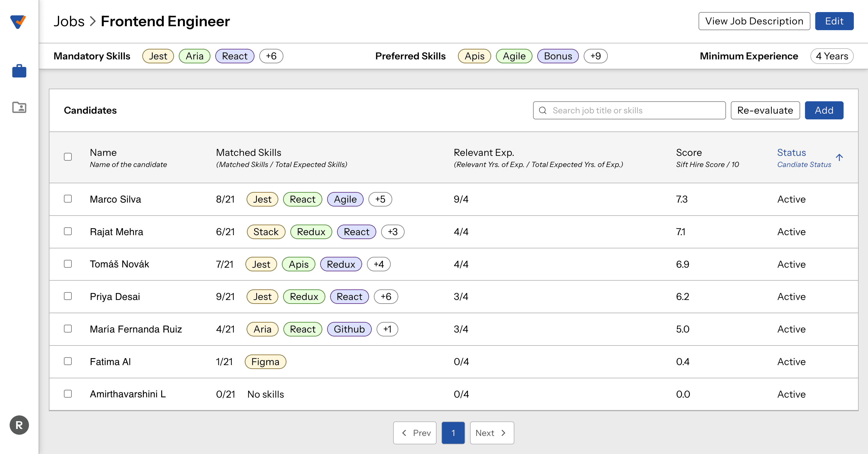Expand Tomáš Novák's +4 skills
868x454 pixels.
379,264
